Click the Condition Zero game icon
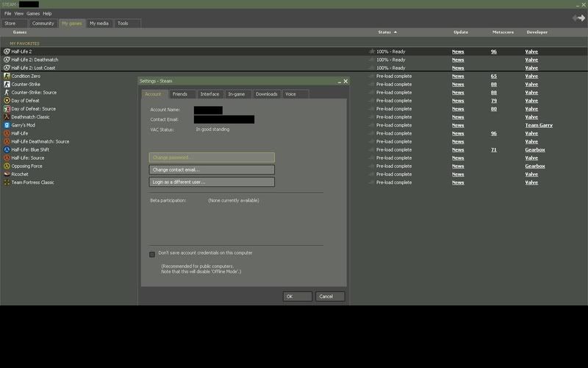This screenshot has width=588, height=368. tap(7, 76)
